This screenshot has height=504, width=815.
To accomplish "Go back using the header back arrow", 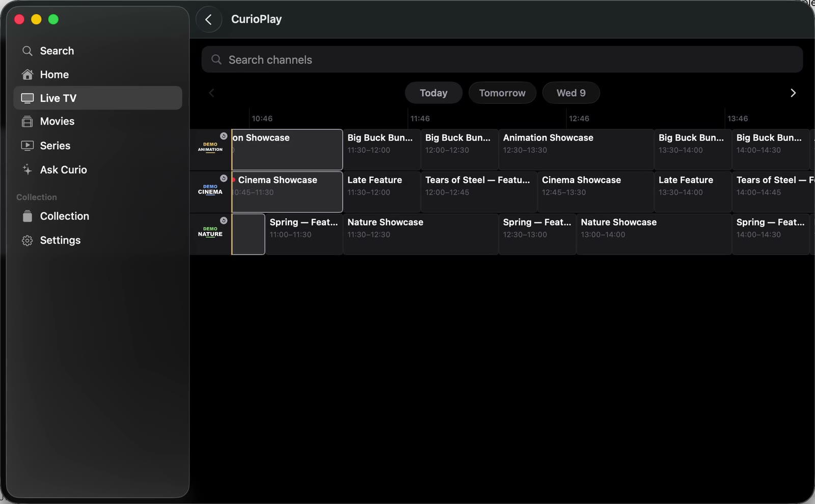I will tap(209, 19).
